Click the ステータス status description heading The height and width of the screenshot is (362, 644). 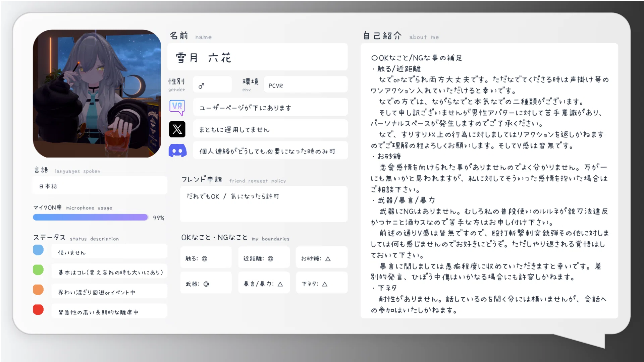(76, 238)
